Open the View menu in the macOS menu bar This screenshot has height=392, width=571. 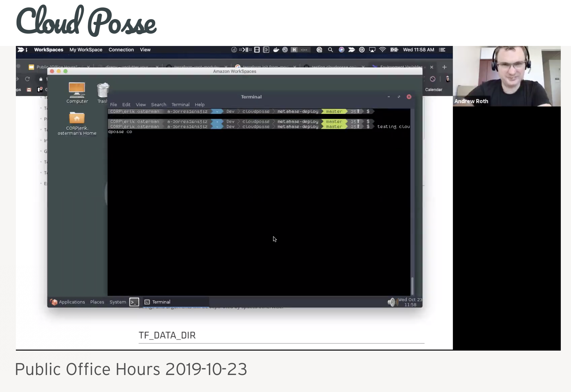click(145, 50)
